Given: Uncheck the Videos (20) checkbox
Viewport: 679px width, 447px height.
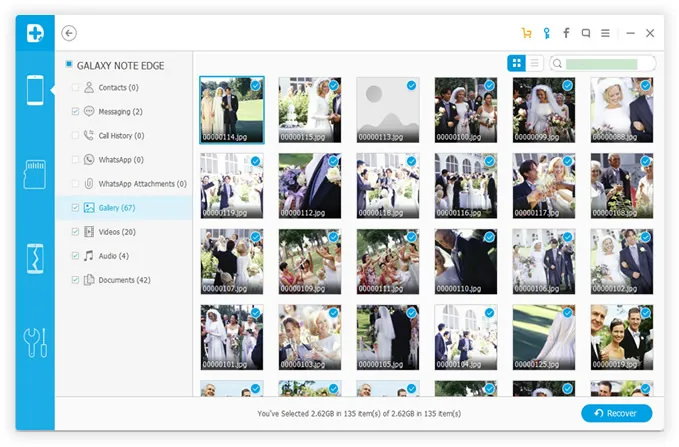Looking at the screenshot, I should click(76, 232).
